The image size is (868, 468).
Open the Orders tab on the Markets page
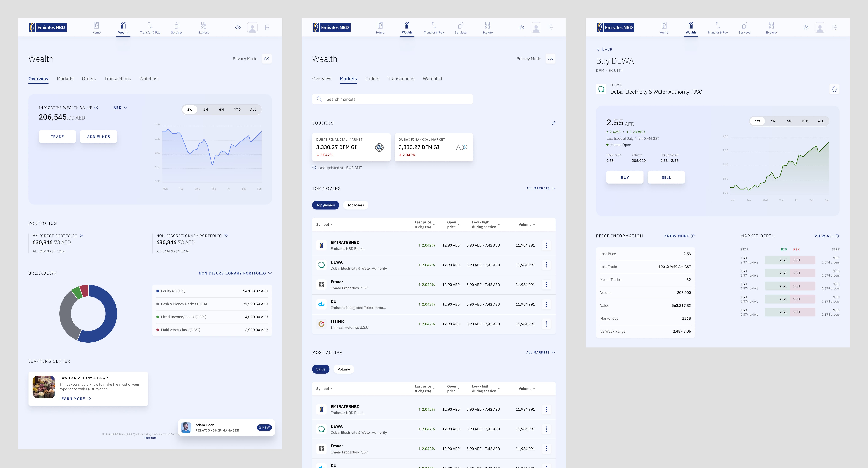pyautogui.click(x=372, y=79)
